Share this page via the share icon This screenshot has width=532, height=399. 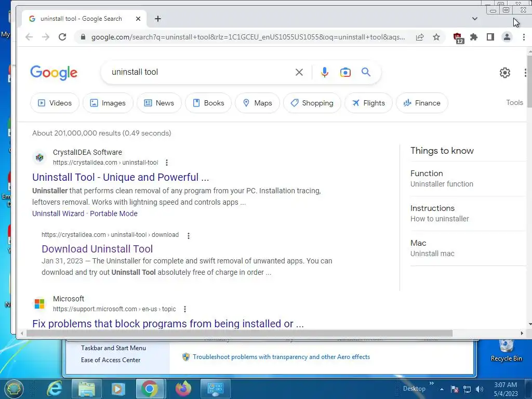coord(420,37)
